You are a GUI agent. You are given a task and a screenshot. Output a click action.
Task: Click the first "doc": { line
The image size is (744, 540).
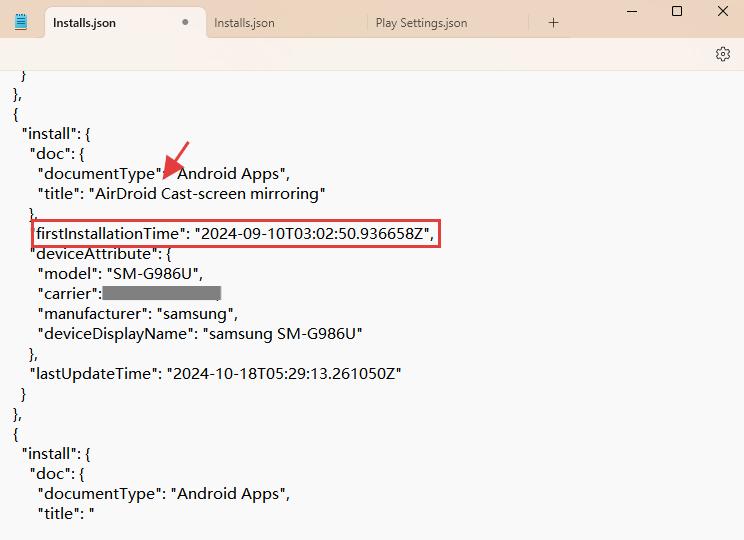pos(57,154)
